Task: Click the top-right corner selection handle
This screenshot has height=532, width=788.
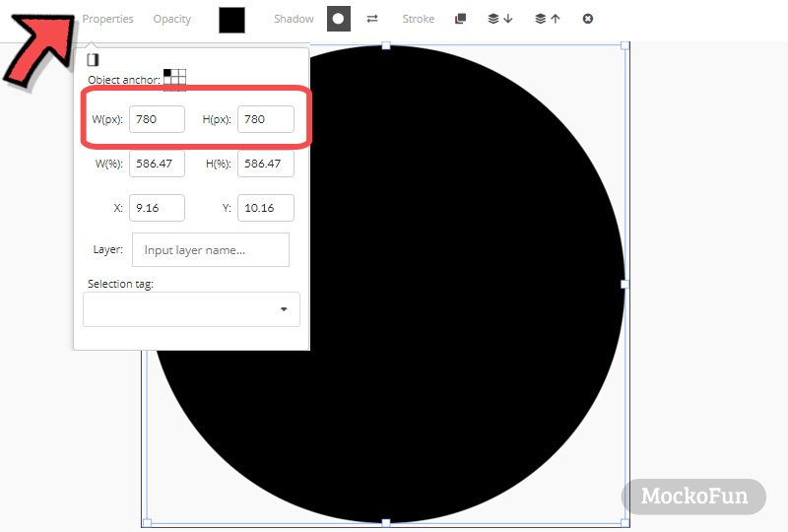Action: point(624,45)
